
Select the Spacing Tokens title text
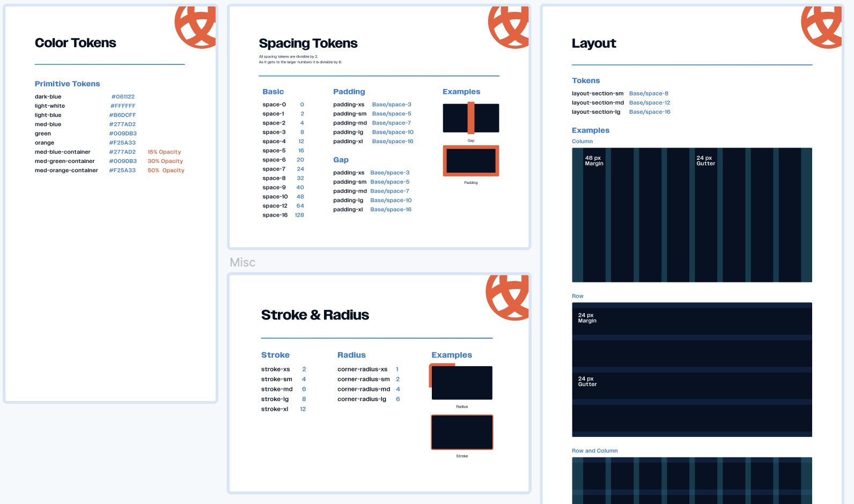tap(308, 43)
